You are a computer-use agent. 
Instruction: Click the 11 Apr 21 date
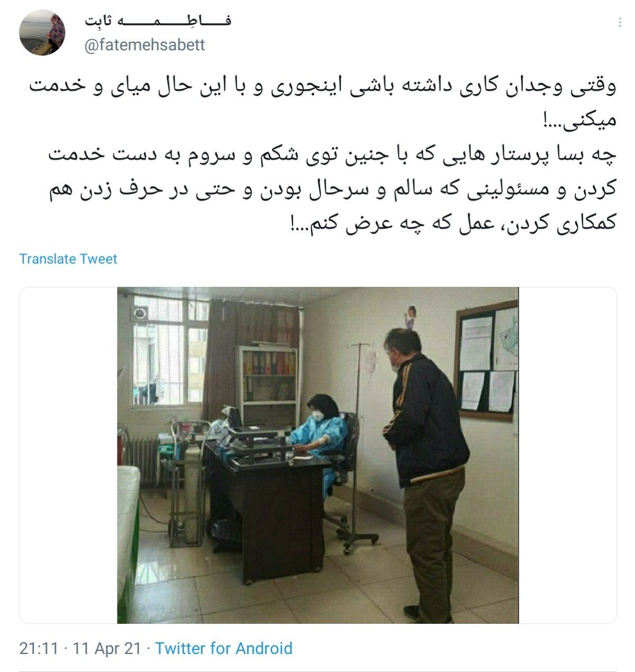(107, 648)
